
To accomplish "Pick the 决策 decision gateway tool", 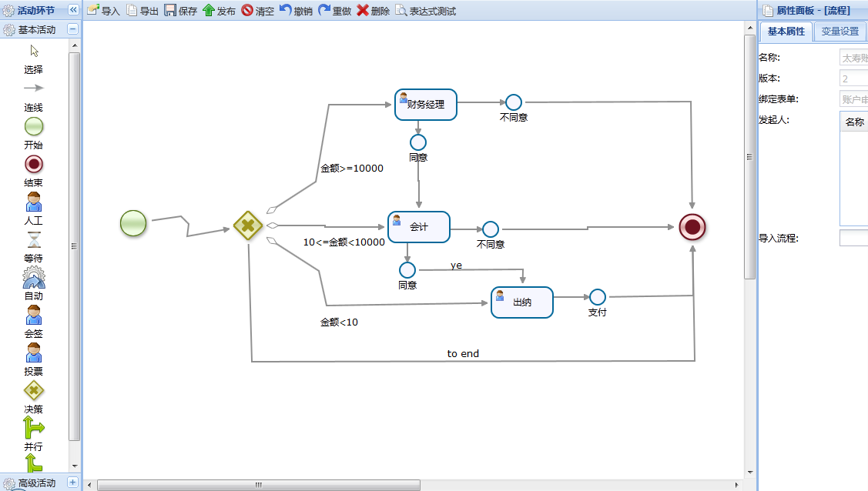I will click(34, 391).
